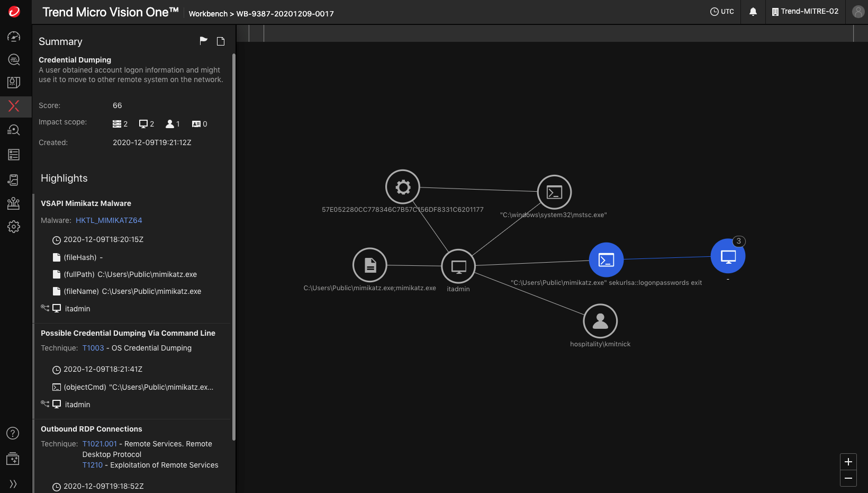
Task: Click the flag icon in Summary header
Action: point(203,41)
